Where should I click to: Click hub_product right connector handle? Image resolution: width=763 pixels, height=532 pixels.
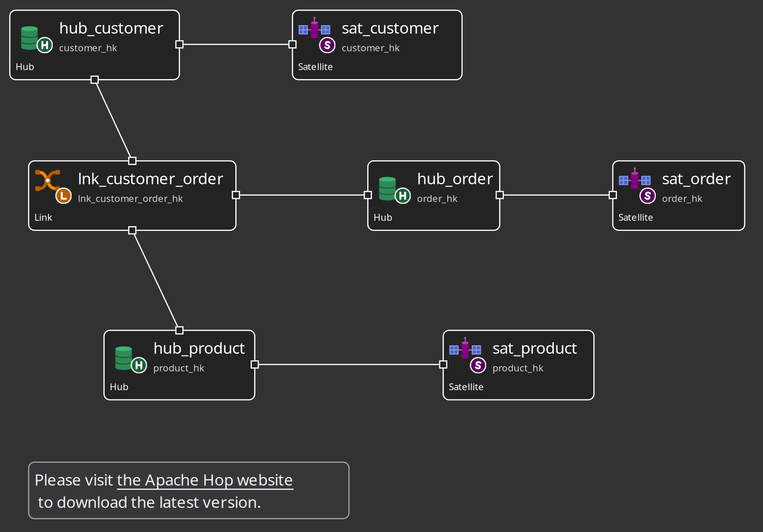point(255,364)
